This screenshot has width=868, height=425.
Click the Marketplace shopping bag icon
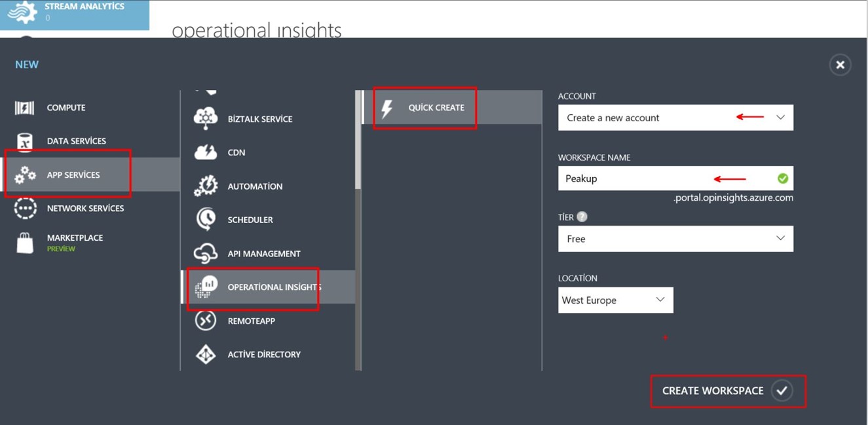click(x=25, y=243)
